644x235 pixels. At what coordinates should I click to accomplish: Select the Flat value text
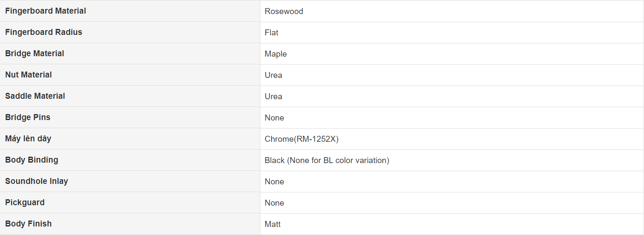[271, 33]
